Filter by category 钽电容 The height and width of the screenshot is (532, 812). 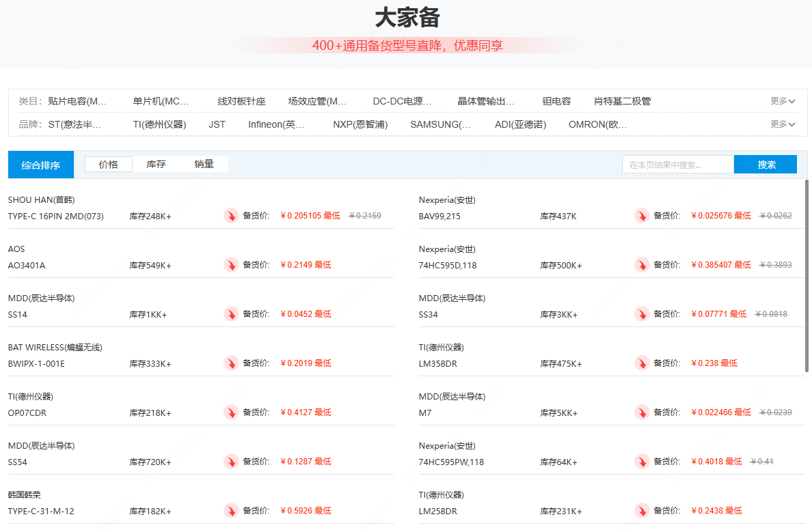coord(556,101)
